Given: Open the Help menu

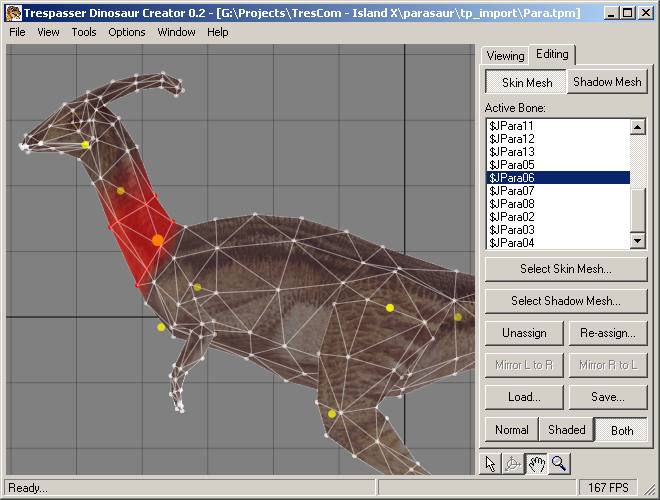Looking at the screenshot, I should [218, 32].
